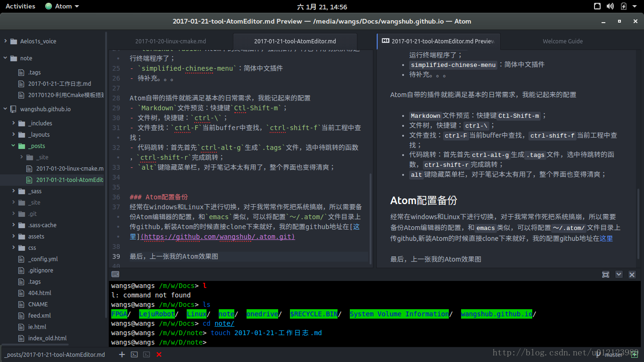644x362 pixels.
Task: Click the last terminal prompt line /m/w/D/note>
Action: tap(159, 342)
